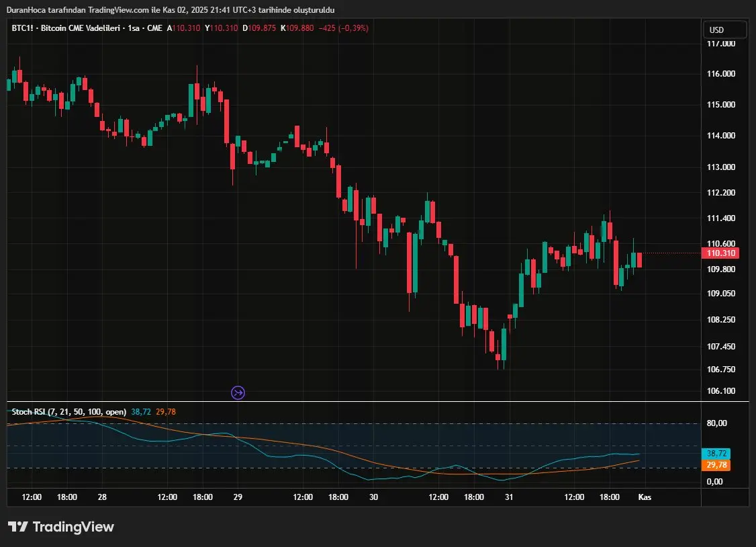Click the 112.200 price axis label
Viewport: 756px width, 547px height.
point(721,192)
